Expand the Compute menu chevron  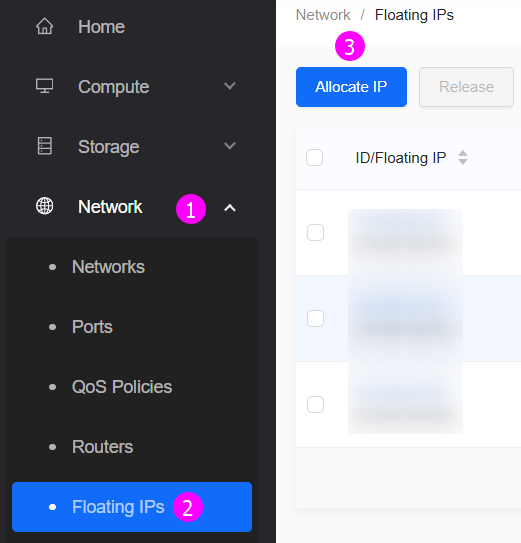tap(230, 86)
